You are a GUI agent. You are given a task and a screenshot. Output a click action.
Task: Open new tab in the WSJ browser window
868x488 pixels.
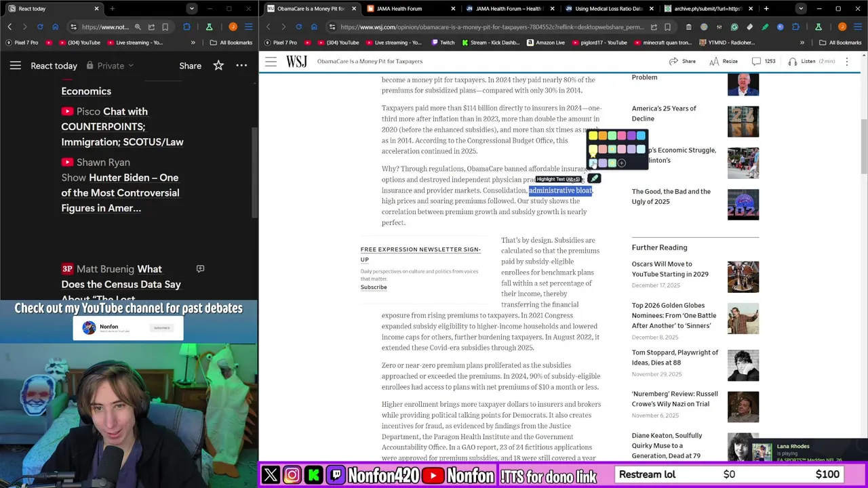(x=766, y=9)
